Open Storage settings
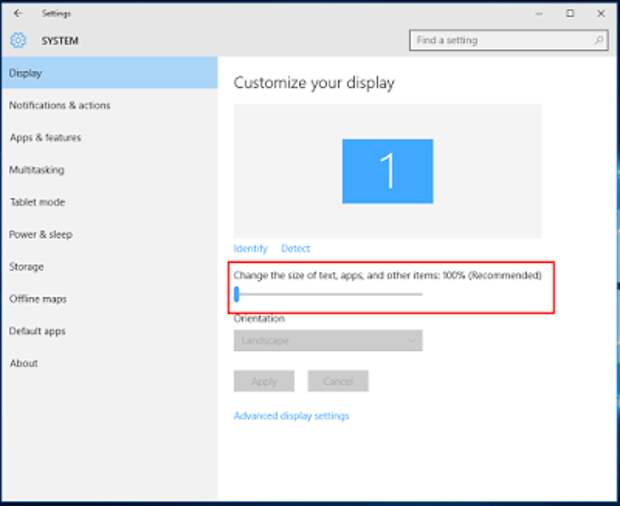The image size is (620, 506). point(26,267)
